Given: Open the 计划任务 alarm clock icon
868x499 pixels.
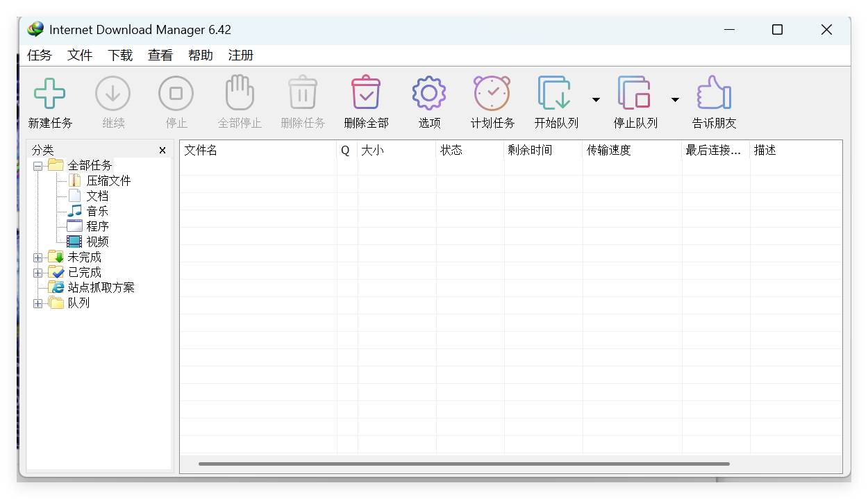Looking at the screenshot, I should 492,93.
